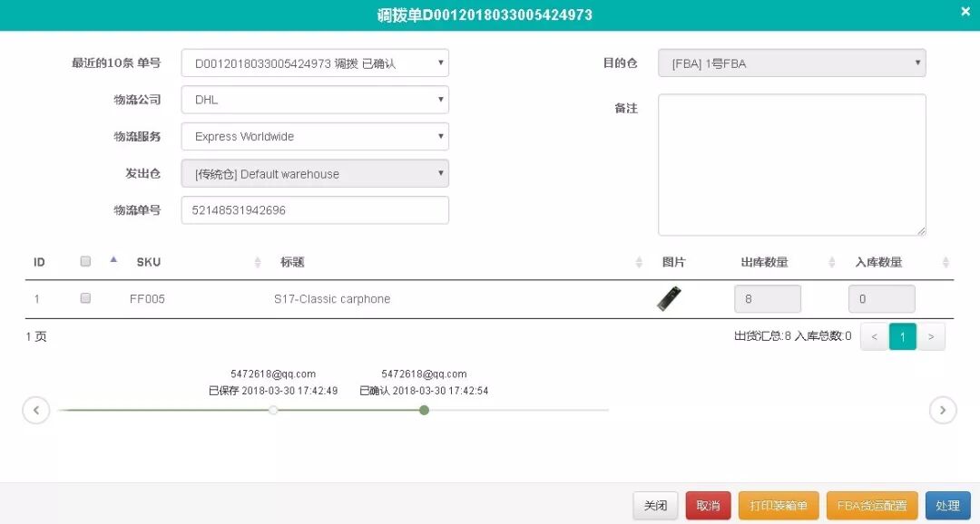
Task: Select page 1 in pagination
Action: point(903,336)
